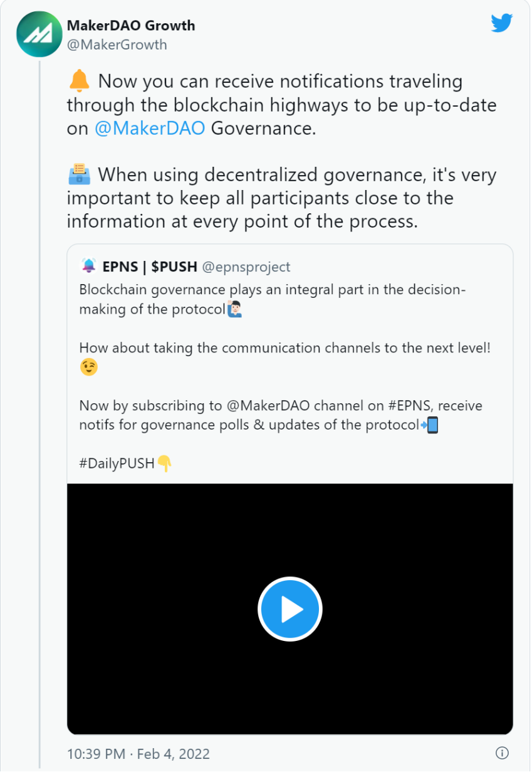Click the black video thumbnail area

coord(290,608)
